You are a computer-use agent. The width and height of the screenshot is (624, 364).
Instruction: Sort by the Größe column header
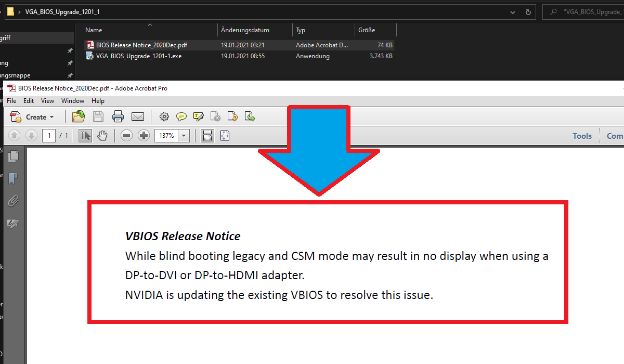tap(367, 30)
